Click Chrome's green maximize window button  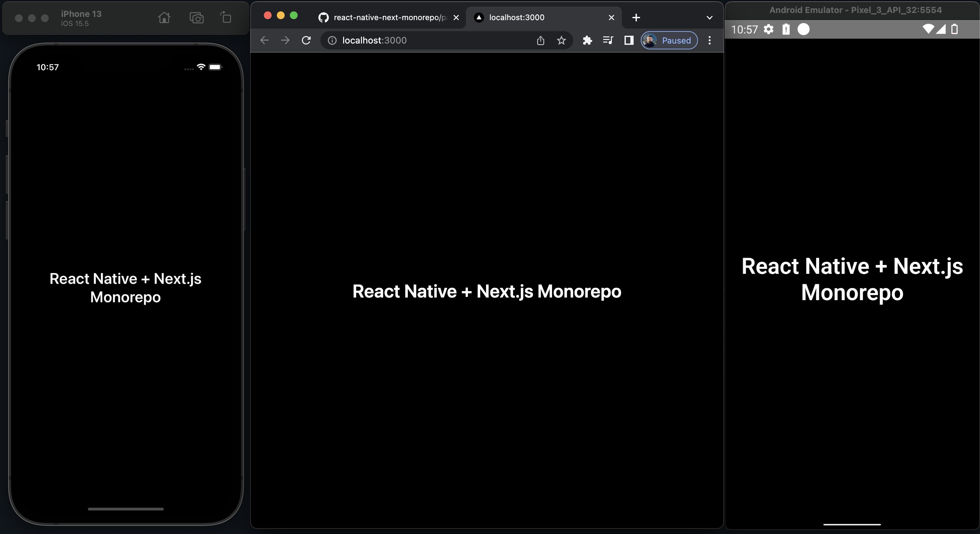[x=294, y=15]
